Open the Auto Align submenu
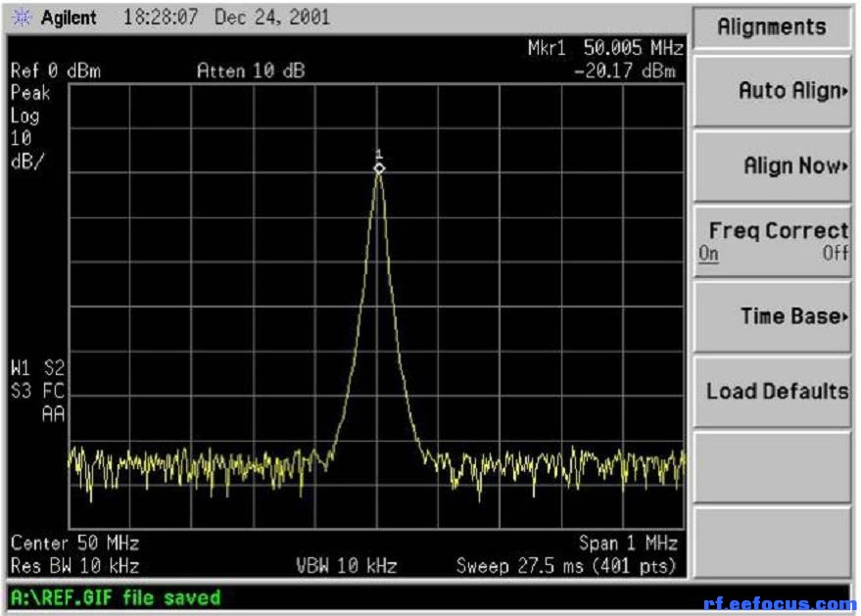The image size is (861, 616). pyautogui.click(x=772, y=91)
